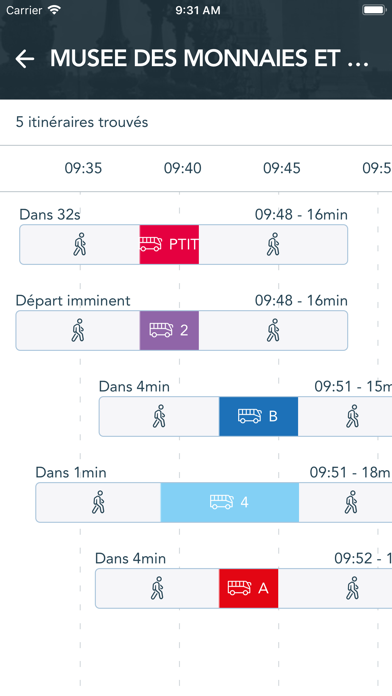Tap the 5 itinéraires trouvés label
The width and height of the screenshot is (392, 696).
tap(82, 122)
